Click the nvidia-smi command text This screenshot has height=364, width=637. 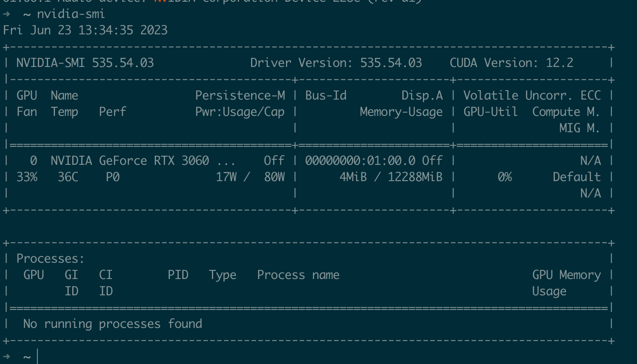point(70,14)
